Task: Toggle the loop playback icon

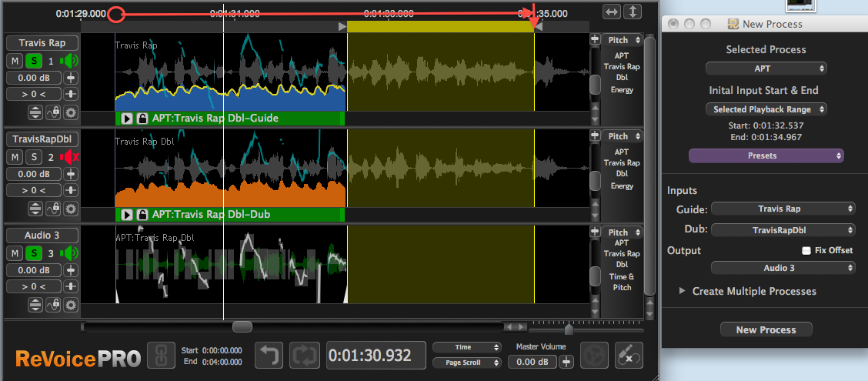Action: [304, 356]
